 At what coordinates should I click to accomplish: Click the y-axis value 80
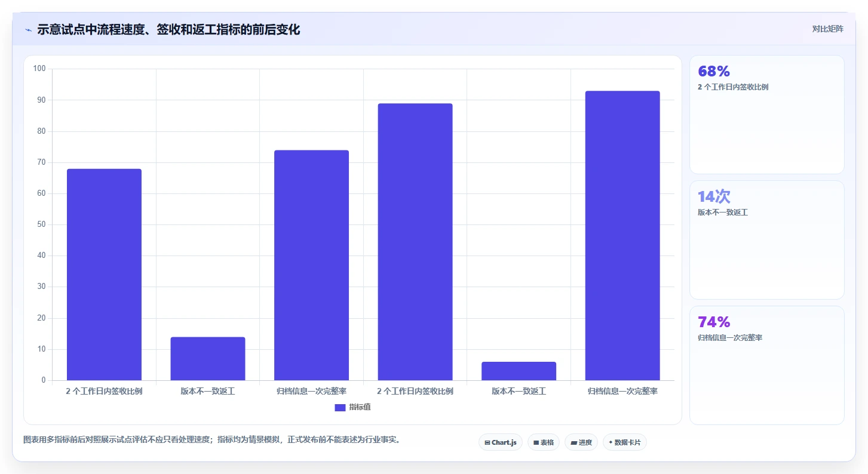pos(41,131)
